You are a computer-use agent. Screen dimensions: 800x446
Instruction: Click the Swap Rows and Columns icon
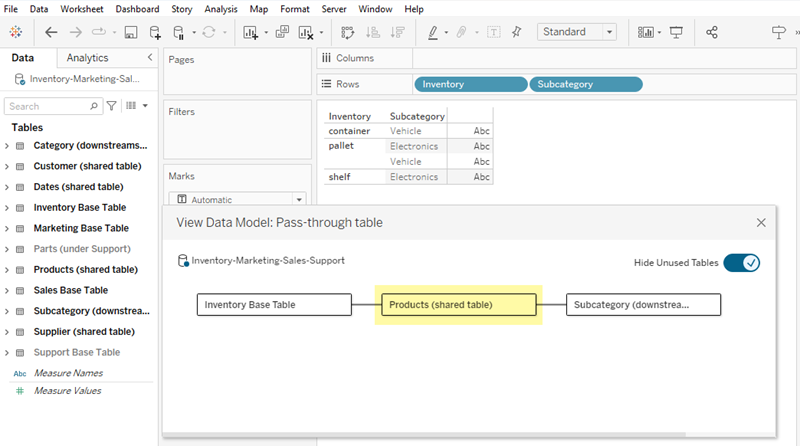point(347,32)
